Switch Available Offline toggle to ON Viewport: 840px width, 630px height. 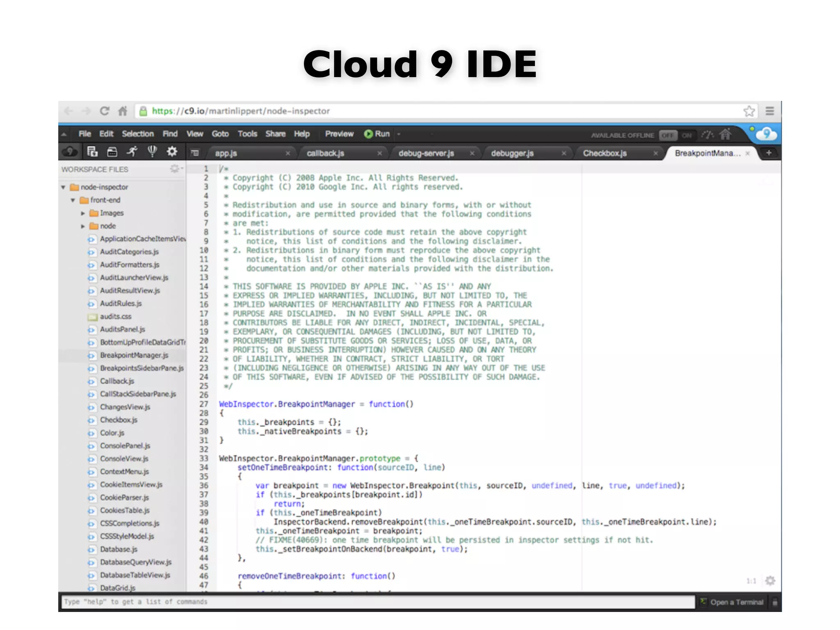tap(687, 135)
